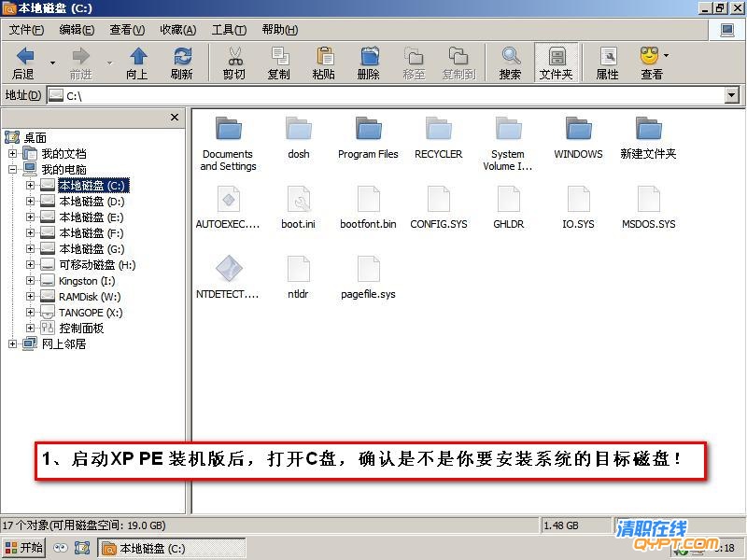Select the ntldr file

(298, 277)
